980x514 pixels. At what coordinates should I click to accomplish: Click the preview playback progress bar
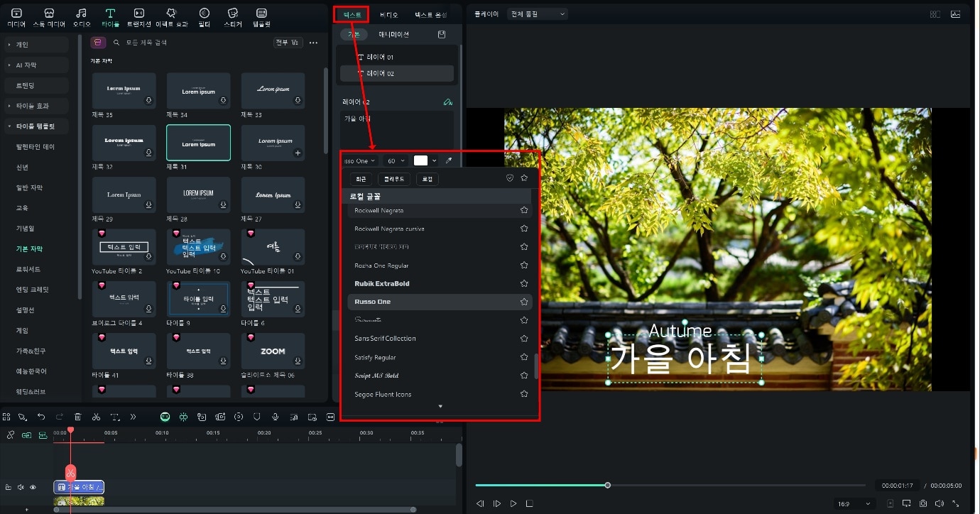tap(670, 486)
